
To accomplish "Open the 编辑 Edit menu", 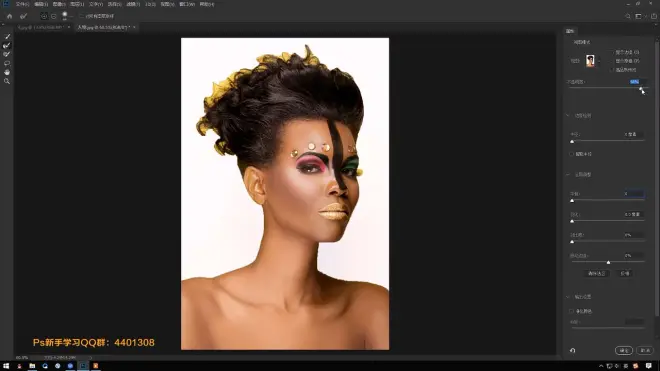I will coord(41,4).
